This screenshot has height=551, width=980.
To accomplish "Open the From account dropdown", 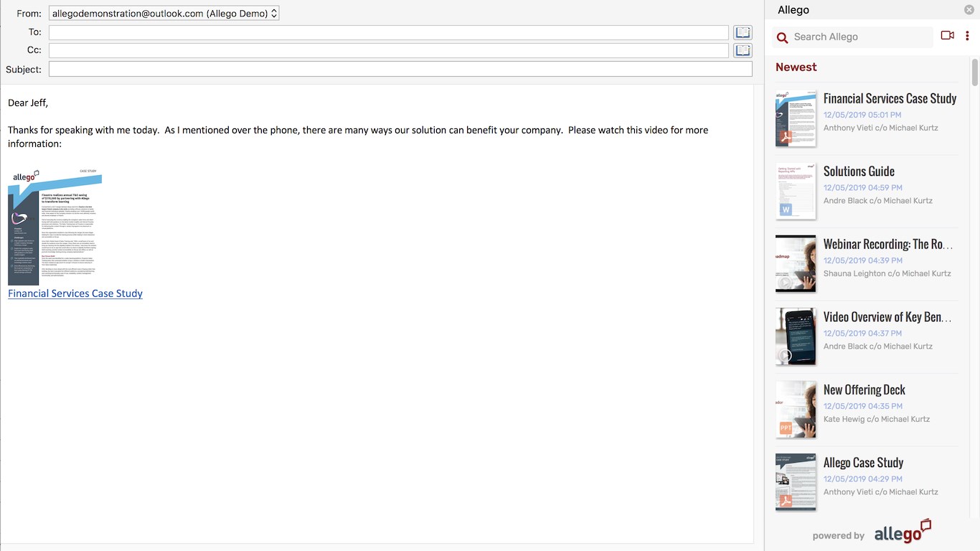I will click(164, 13).
